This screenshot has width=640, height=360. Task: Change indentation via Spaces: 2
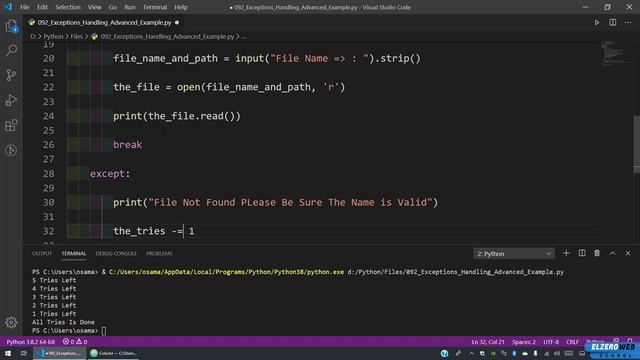click(524, 342)
